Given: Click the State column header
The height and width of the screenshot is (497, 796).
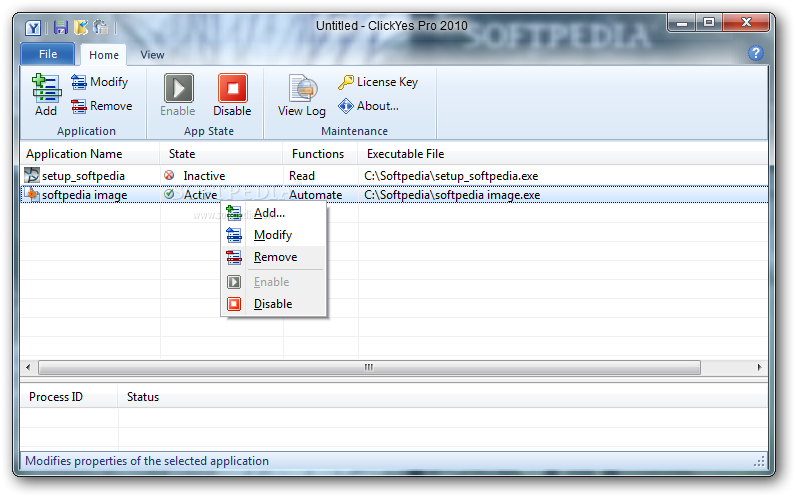Looking at the screenshot, I should click(221, 154).
